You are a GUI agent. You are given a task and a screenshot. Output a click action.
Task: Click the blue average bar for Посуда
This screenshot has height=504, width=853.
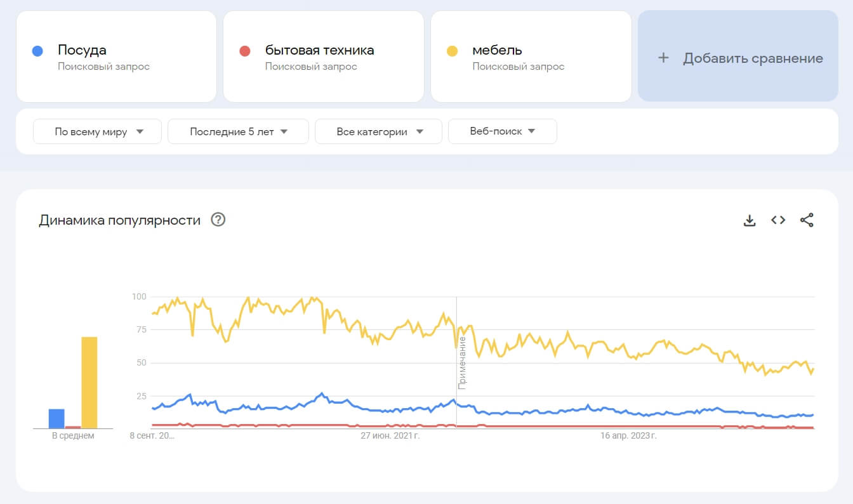click(x=56, y=418)
